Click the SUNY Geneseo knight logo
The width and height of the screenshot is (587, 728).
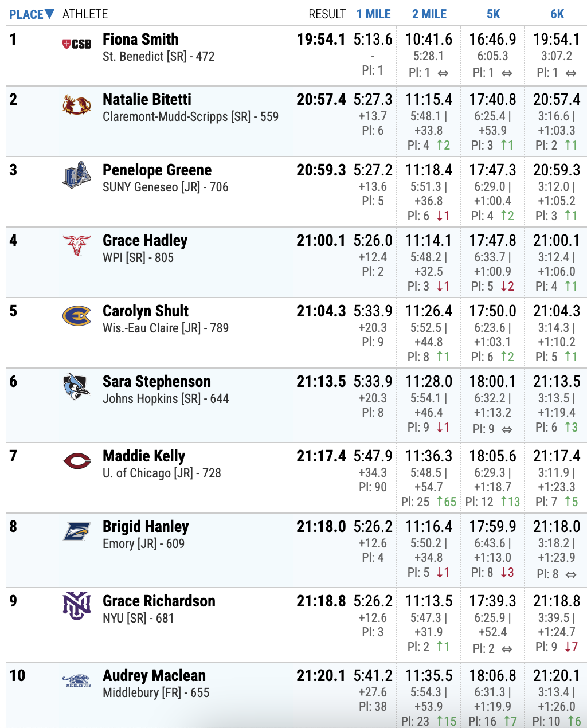77,175
